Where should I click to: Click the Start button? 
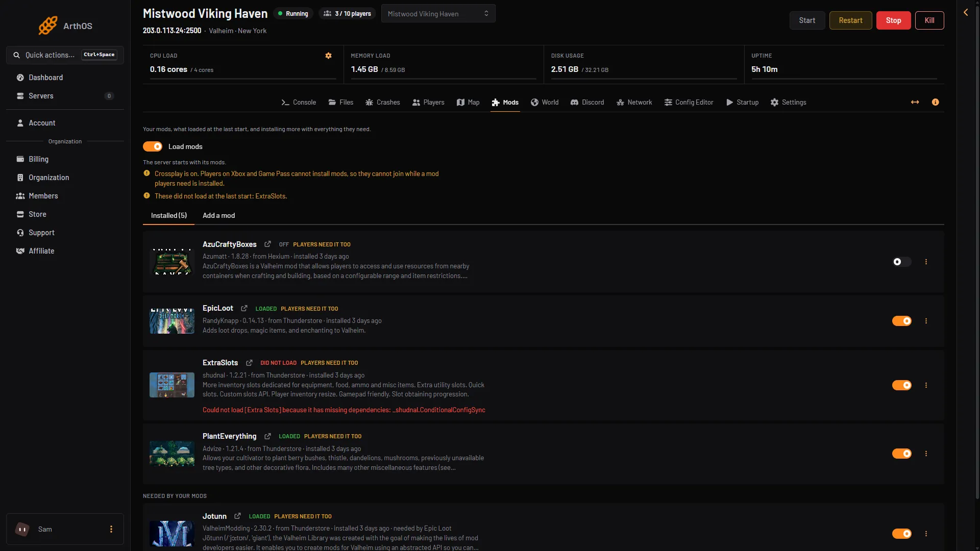coord(807,20)
